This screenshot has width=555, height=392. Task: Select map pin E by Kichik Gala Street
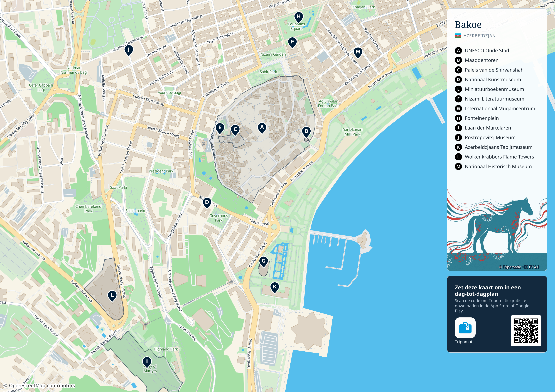220,128
